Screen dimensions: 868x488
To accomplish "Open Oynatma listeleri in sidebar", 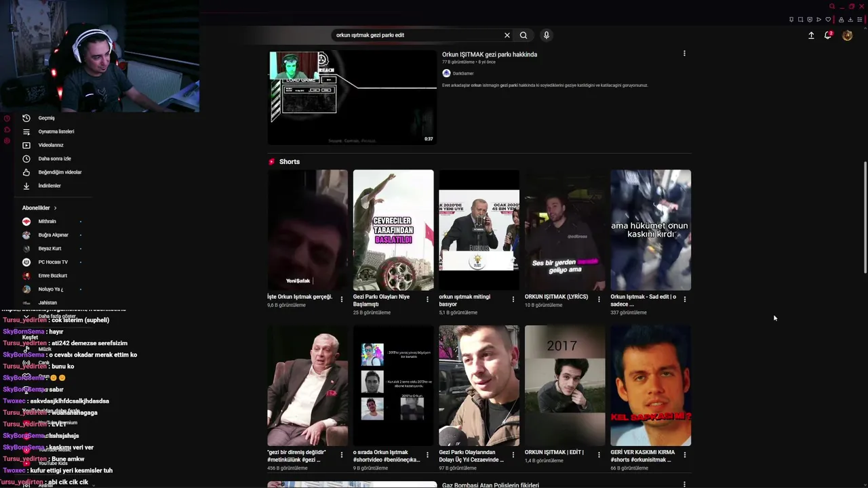I will point(56,131).
